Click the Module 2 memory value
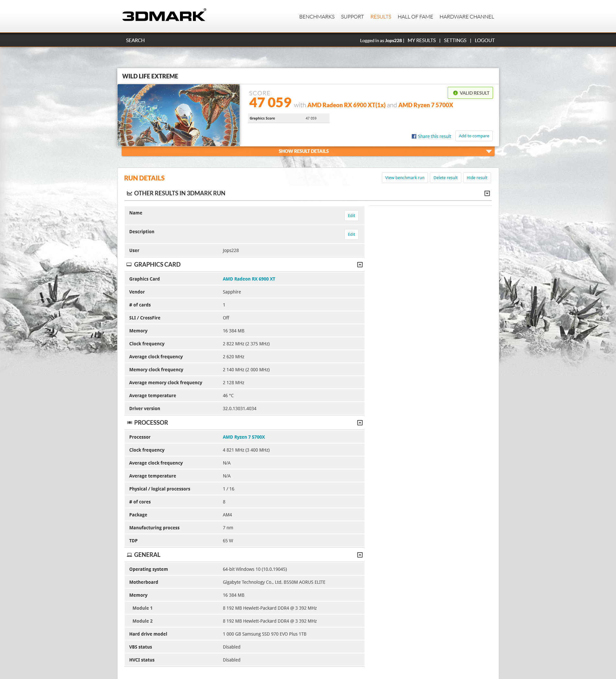The image size is (616, 679). coord(270,621)
